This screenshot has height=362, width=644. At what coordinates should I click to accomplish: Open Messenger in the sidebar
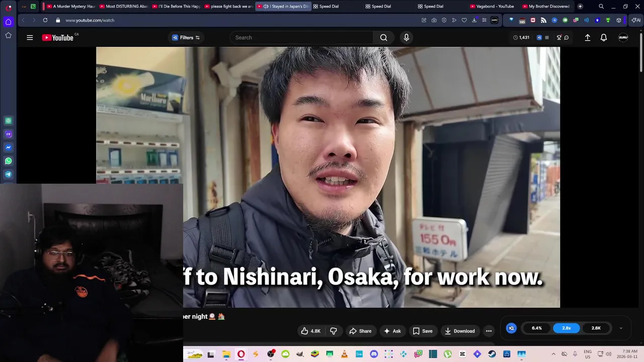click(8, 148)
